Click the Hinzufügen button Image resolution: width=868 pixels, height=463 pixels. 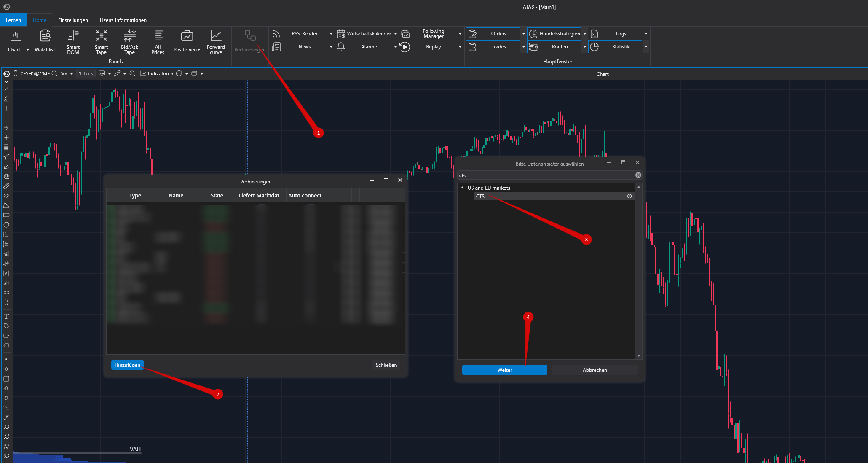[x=127, y=365]
